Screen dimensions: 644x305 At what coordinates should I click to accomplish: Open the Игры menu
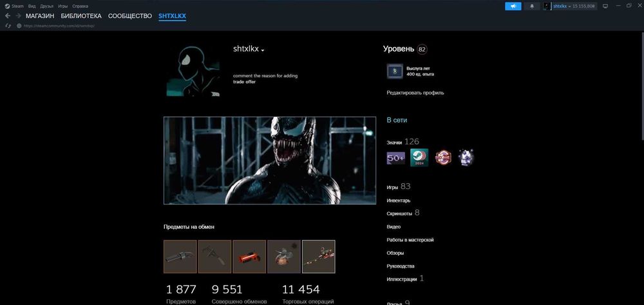63,6
